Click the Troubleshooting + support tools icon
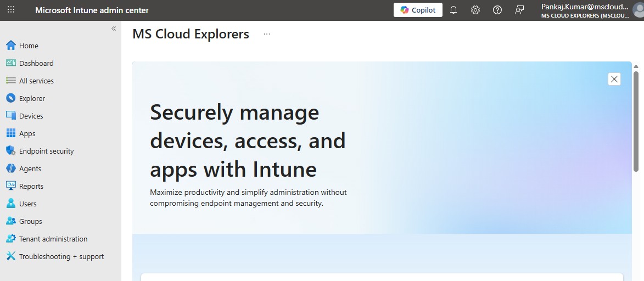The height and width of the screenshot is (281, 644). click(10, 256)
